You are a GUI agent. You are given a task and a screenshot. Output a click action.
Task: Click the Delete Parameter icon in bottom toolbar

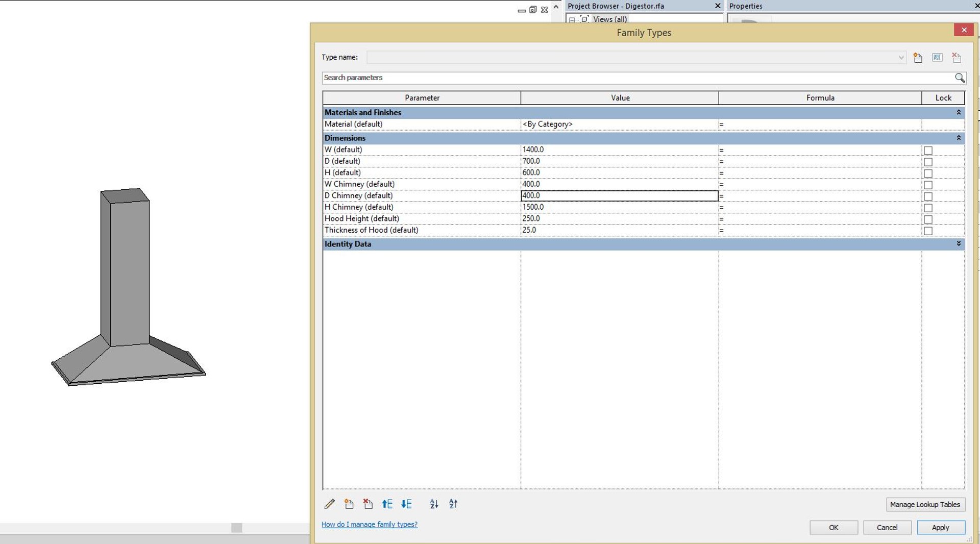(x=368, y=504)
